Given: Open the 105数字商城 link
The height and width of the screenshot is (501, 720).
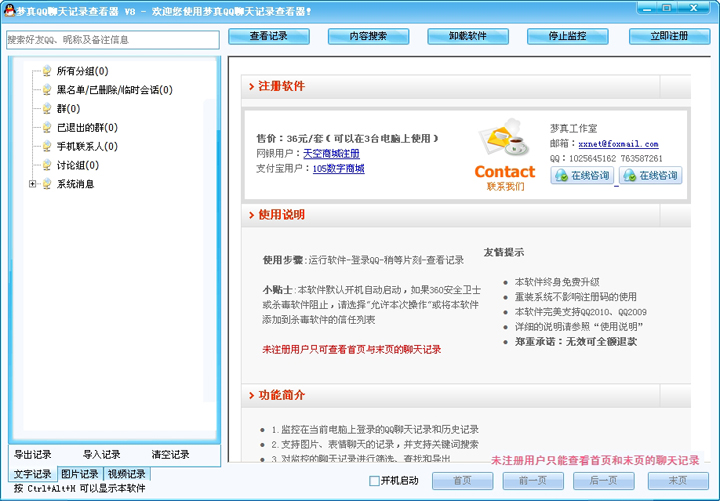Looking at the screenshot, I should tap(338, 169).
